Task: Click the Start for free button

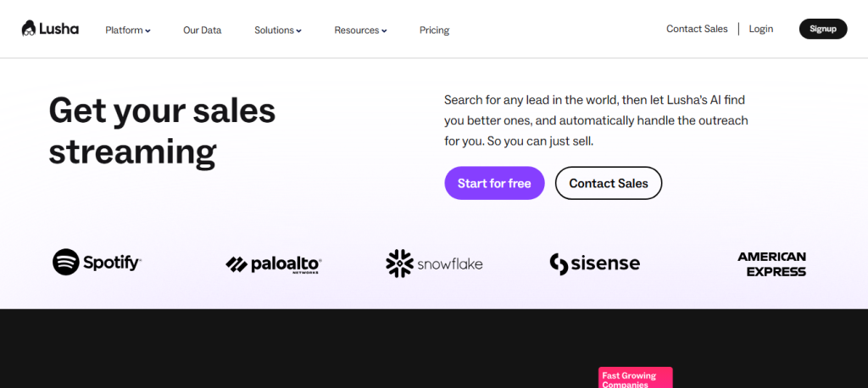Action: [x=494, y=183]
